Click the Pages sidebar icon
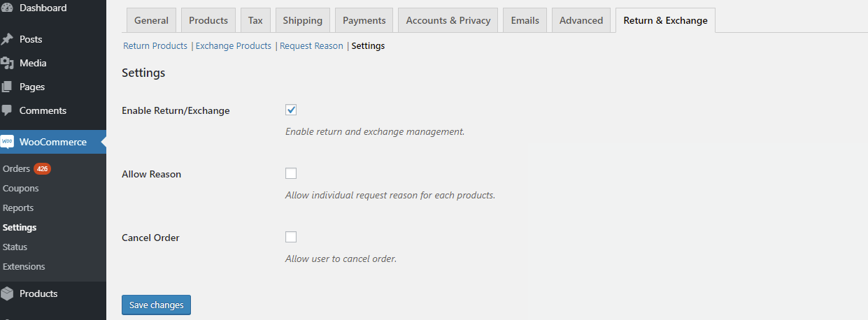 pyautogui.click(x=8, y=87)
